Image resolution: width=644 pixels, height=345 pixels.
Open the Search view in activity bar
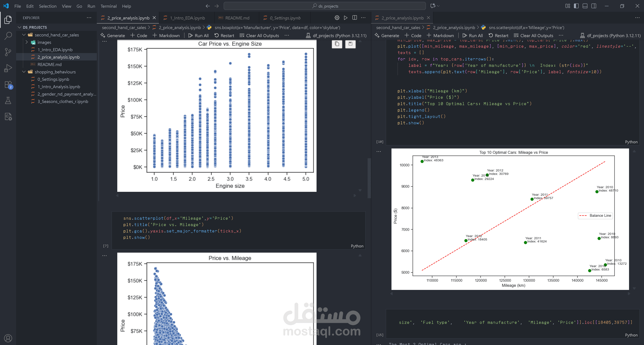click(x=8, y=36)
